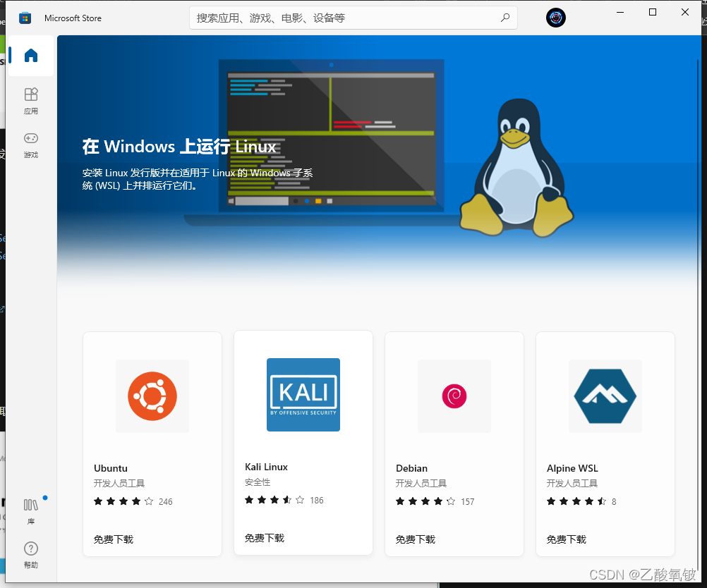The image size is (707, 588).
Task: Open the Debian app icon
Action: pyautogui.click(x=454, y=396)
